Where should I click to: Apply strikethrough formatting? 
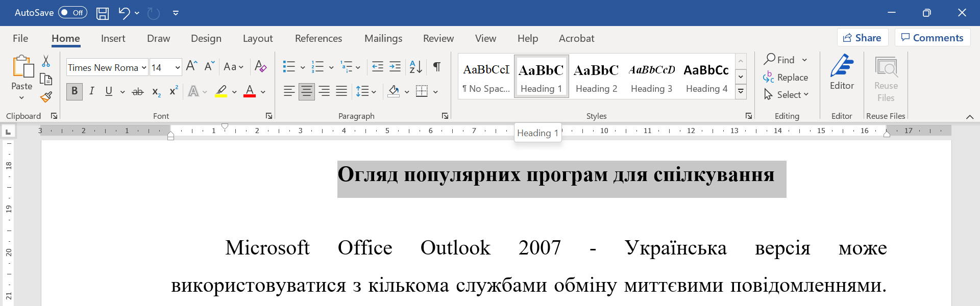pyautogui.click(x=138, y=92)
